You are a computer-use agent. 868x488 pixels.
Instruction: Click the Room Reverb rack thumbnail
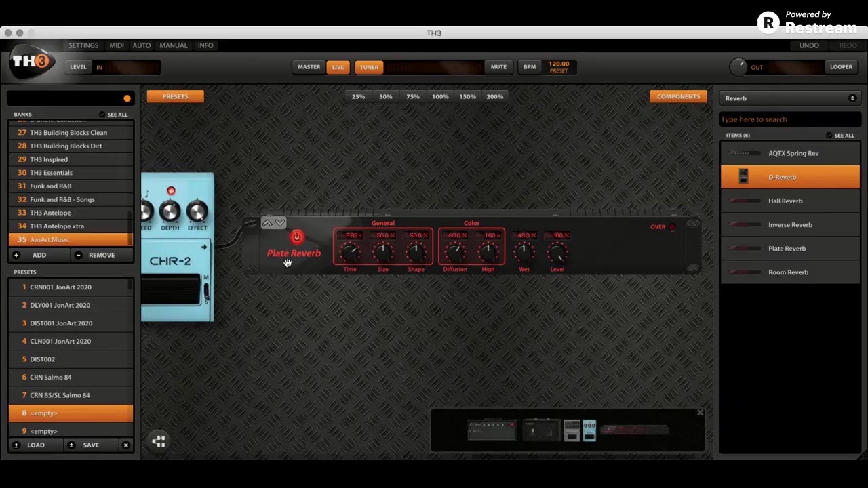click(745, 272)
